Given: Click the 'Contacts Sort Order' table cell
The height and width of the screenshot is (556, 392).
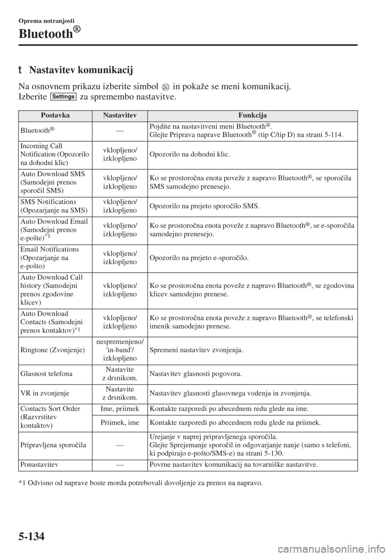Looking at the screenshot, I should coord(55,417).
